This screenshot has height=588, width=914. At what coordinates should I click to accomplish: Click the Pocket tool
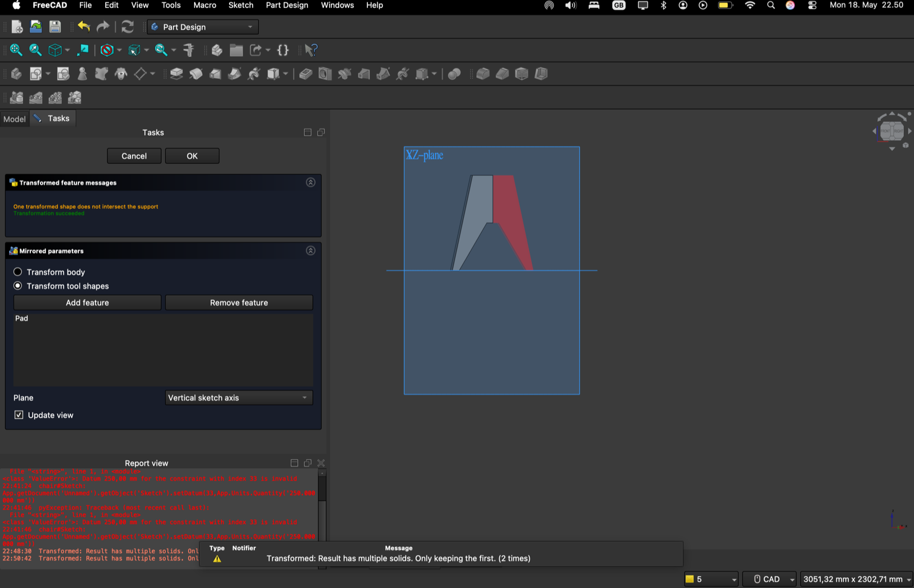(306, 74)
